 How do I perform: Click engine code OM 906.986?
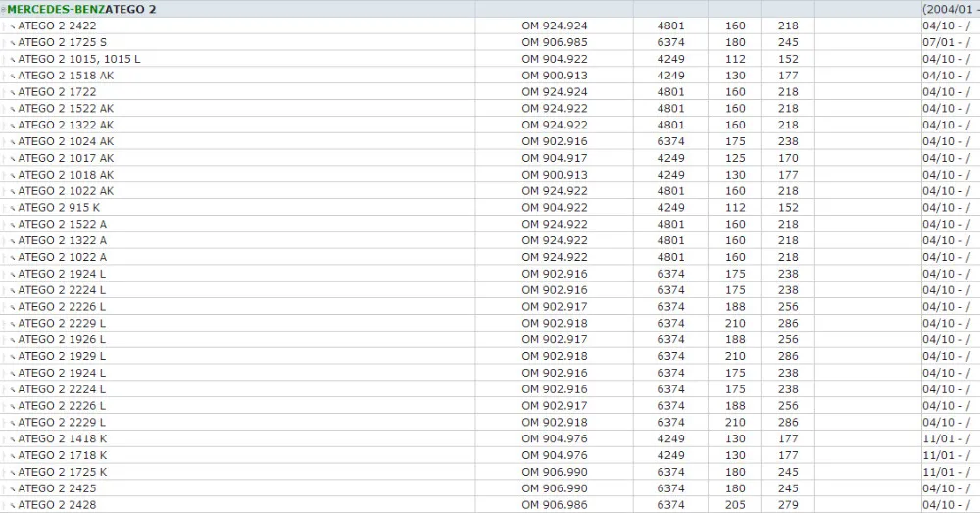(555, 505)
